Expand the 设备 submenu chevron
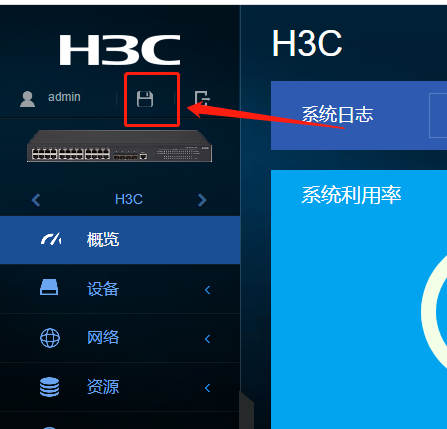This screenshot has width=447, height=429. click(x=207, y=290)
